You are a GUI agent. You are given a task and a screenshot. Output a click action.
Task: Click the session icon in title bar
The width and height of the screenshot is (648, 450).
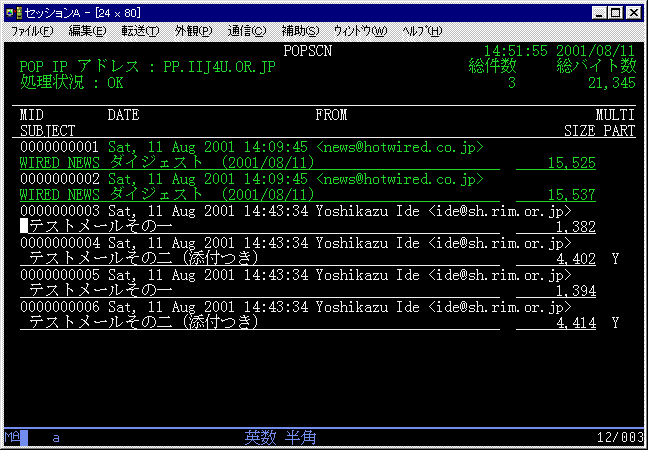coord(12,13)
